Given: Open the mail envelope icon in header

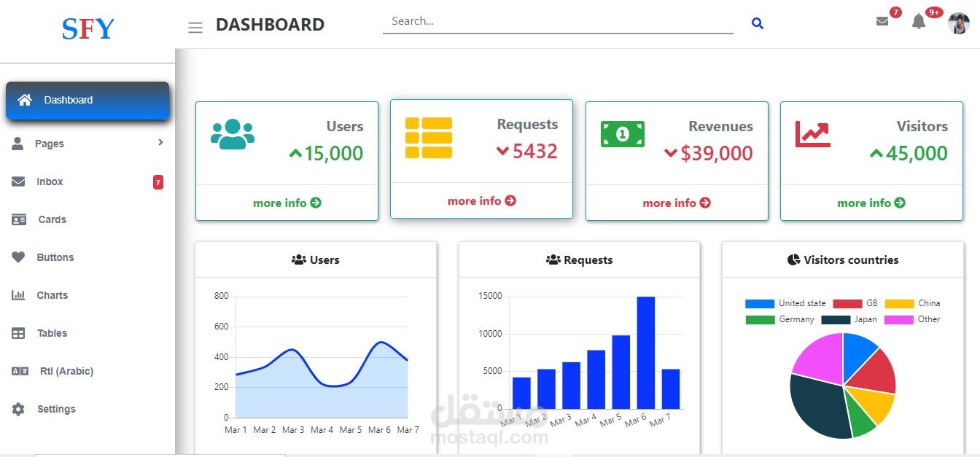Looking at the screenshot, I should (882, 21).
